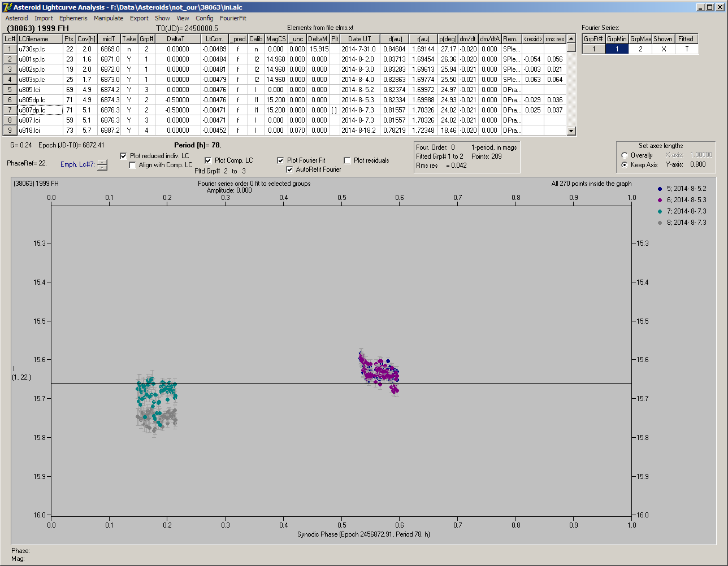The image size is (728, 566).
Task: Click the Grp# column header
Action: [146, 39]
